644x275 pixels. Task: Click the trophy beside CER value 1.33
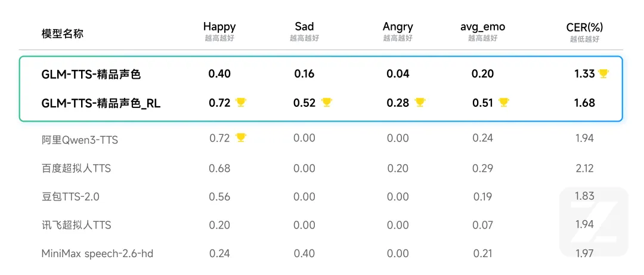pos(603,73)
